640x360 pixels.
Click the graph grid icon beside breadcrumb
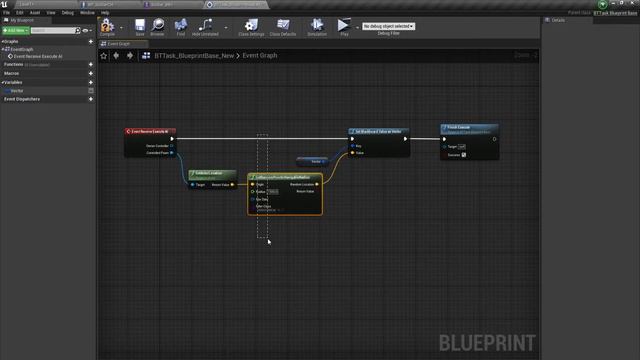(x=146, y=56)
